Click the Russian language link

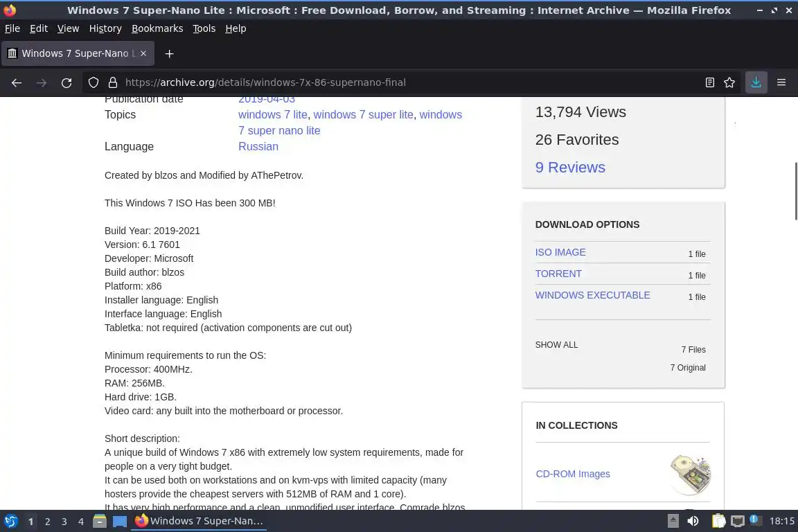coord(258,147)
